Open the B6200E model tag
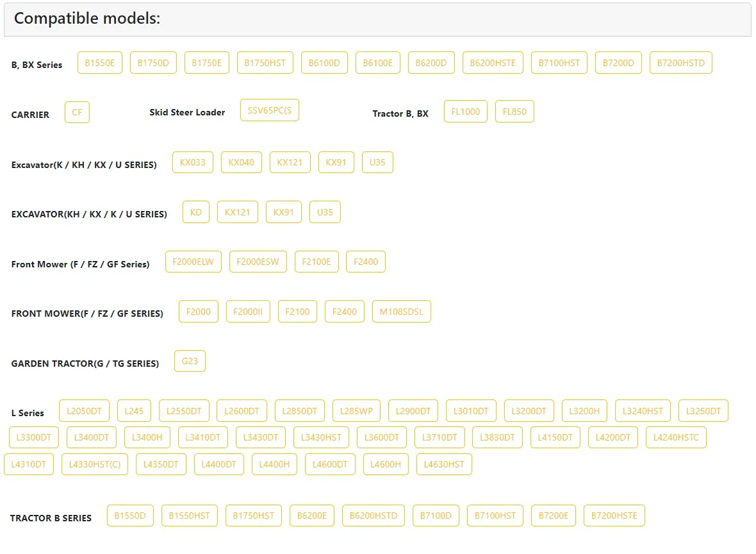The height and width of the screenshot is (554, 756). pos(312,516)
